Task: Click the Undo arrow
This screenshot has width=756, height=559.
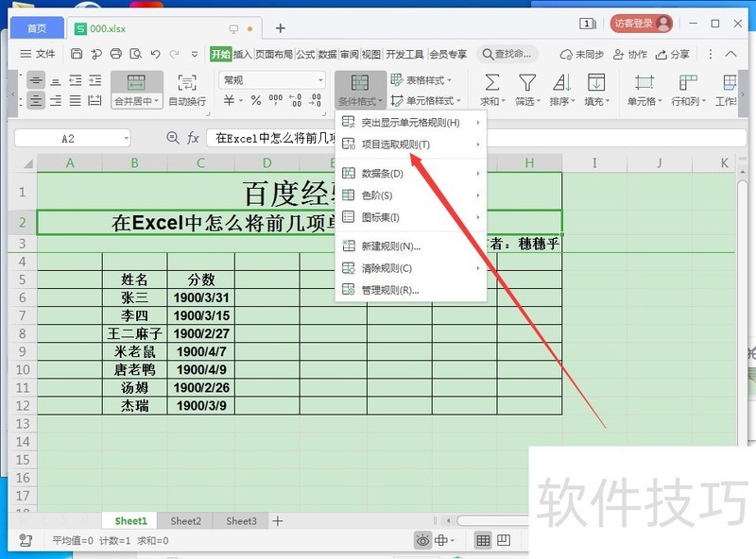Action: pos(155,54)
